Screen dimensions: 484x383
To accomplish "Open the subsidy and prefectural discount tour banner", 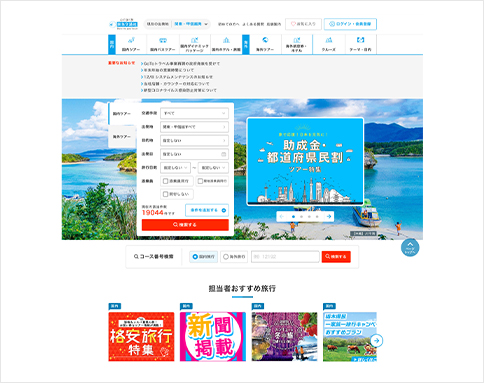I will [305, 161].
